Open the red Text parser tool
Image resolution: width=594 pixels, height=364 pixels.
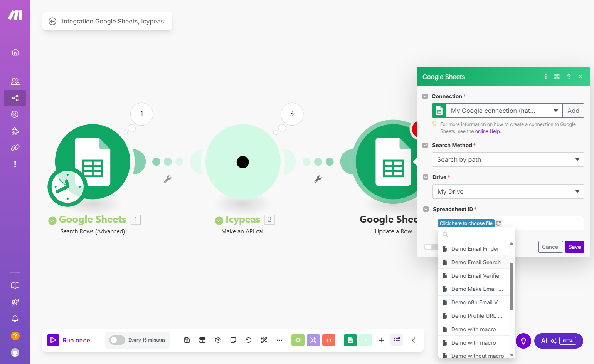(329, 340)
